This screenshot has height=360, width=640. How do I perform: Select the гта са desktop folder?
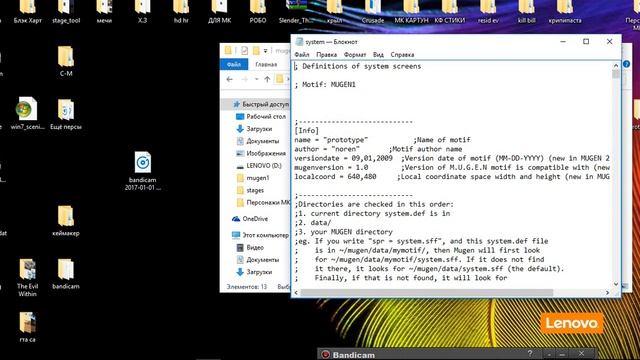point(27,327)
